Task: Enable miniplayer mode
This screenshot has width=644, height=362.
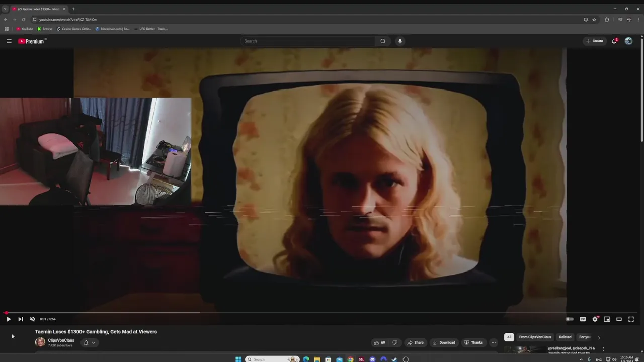Action: coord(607,319)
